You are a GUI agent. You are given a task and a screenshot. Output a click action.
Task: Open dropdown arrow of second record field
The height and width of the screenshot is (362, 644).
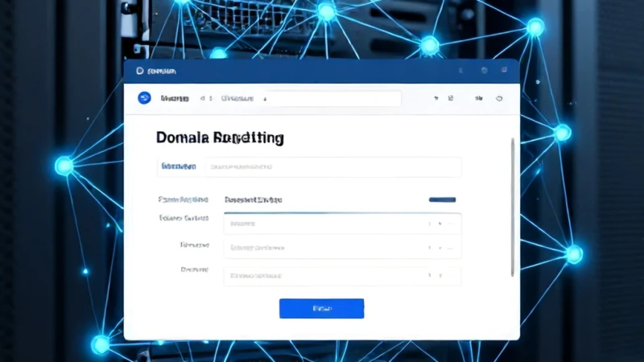(x=440, y=248)
